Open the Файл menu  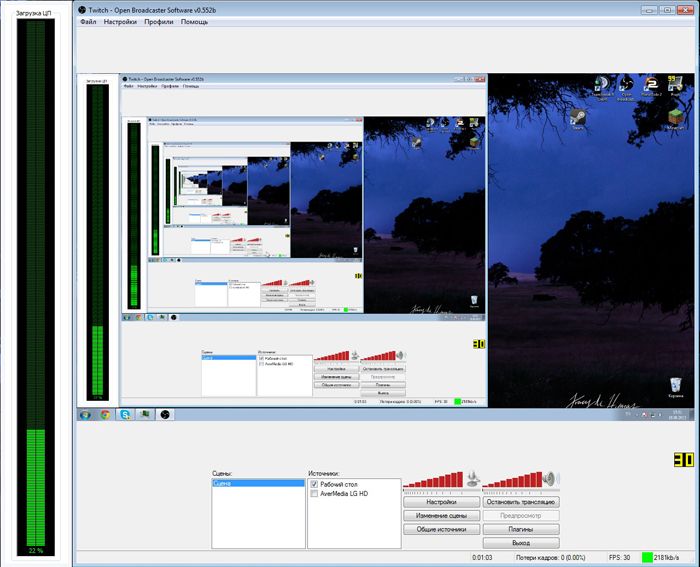[88, 21]
